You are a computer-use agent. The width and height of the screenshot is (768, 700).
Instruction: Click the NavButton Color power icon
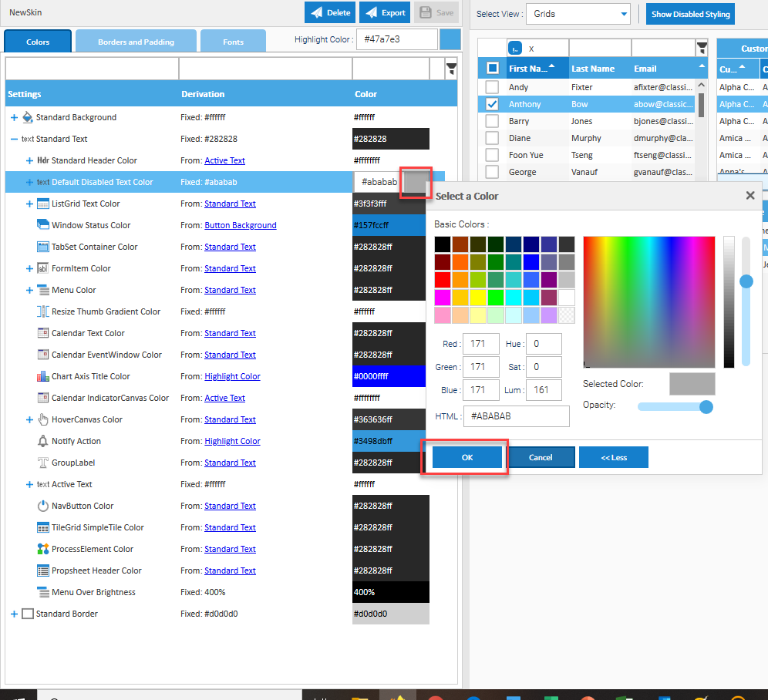(x=43, y=506)
